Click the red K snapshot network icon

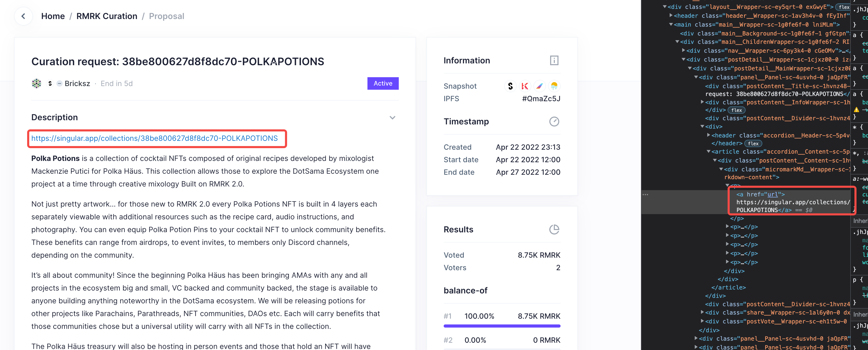[x=525, y=86]
